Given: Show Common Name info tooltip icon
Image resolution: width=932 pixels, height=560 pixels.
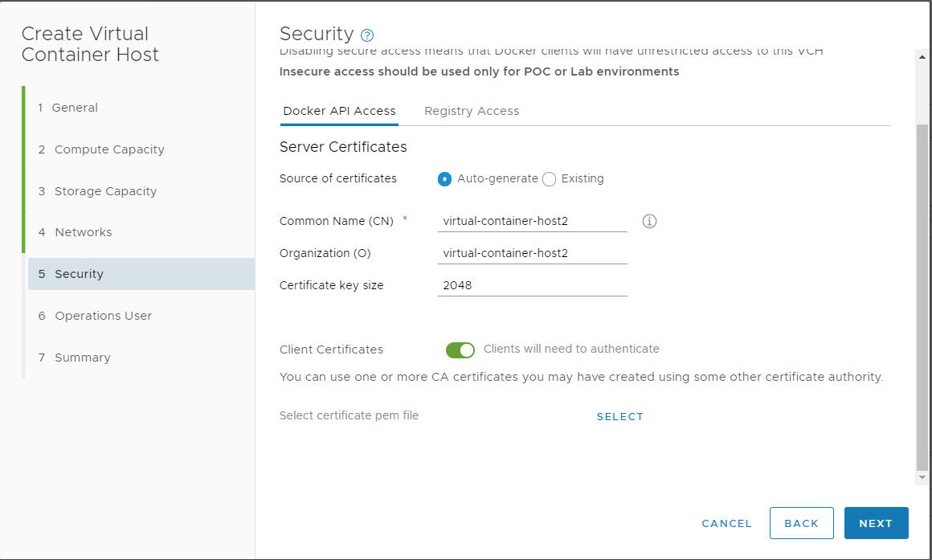Looking at the screenshot, I should [649, 221].
